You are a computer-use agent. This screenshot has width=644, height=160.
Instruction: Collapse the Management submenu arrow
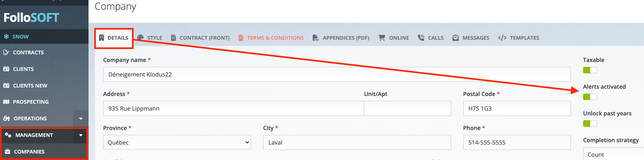coord(81,135)
